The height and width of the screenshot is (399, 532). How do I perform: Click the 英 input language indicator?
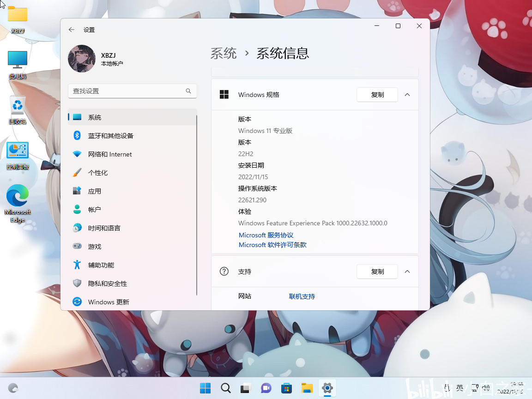point(460,388)
